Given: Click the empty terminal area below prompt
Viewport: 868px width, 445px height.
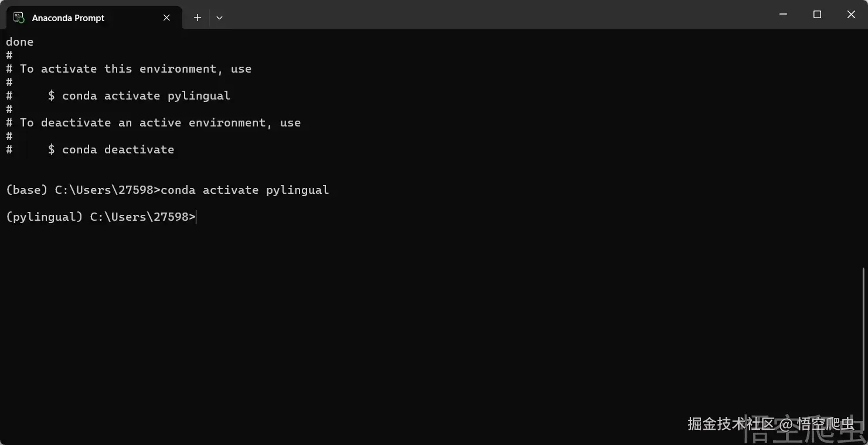Looking at the screenshot, I should pyautogui.click(x=410, y=322).
